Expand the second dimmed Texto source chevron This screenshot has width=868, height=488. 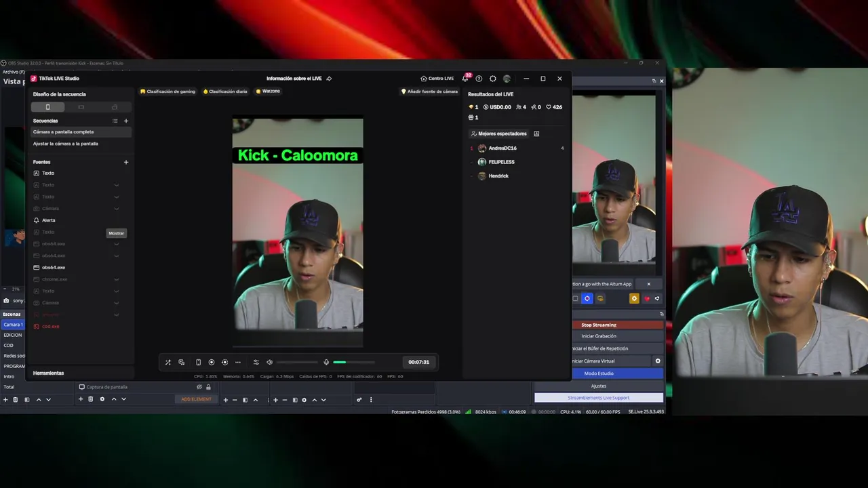click(x=117, y=197)
